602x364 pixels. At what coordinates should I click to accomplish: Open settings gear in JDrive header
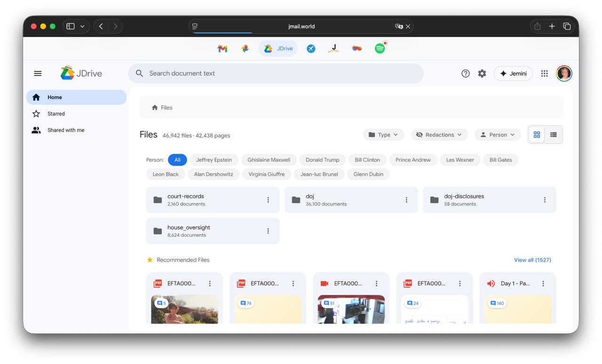(482, 73)
